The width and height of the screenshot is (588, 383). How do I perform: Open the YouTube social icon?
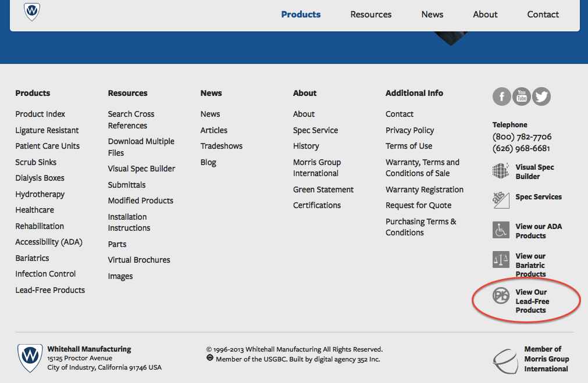(x=521, y=96)
